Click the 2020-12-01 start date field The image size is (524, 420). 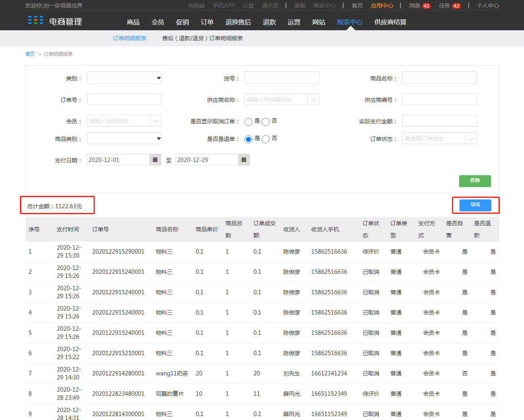(x=118, y=160)
